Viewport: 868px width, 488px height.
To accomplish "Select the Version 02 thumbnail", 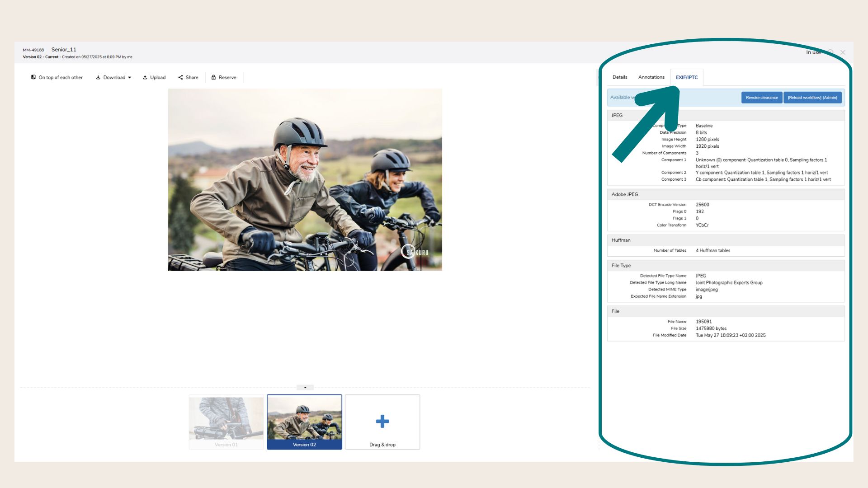I will pos(304,422).
